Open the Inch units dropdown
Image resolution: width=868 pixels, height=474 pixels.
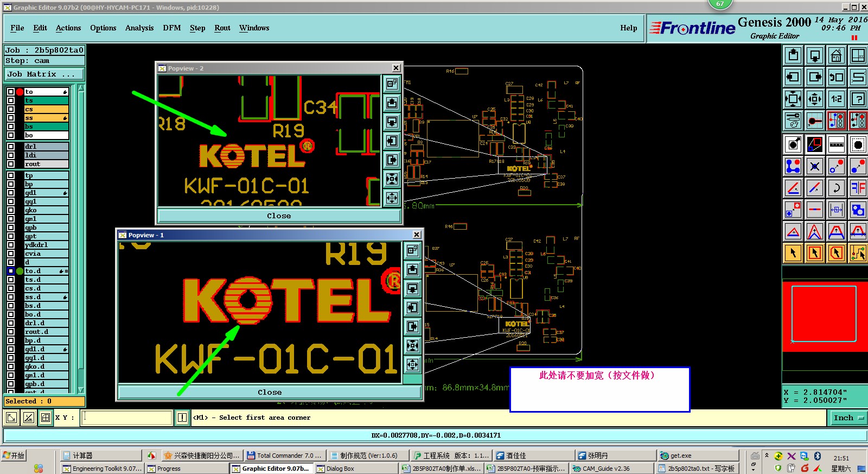[x=848, y=418]
